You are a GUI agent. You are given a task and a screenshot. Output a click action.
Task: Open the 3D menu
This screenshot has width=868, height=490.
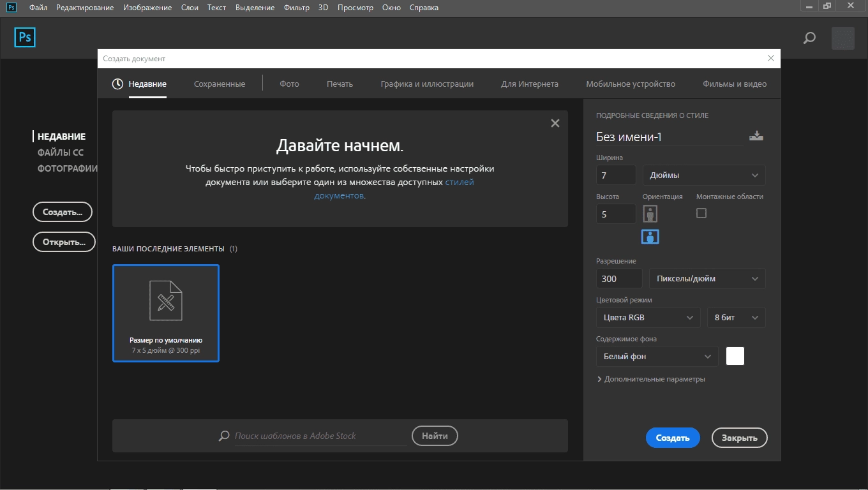click(x=323, y=8)
